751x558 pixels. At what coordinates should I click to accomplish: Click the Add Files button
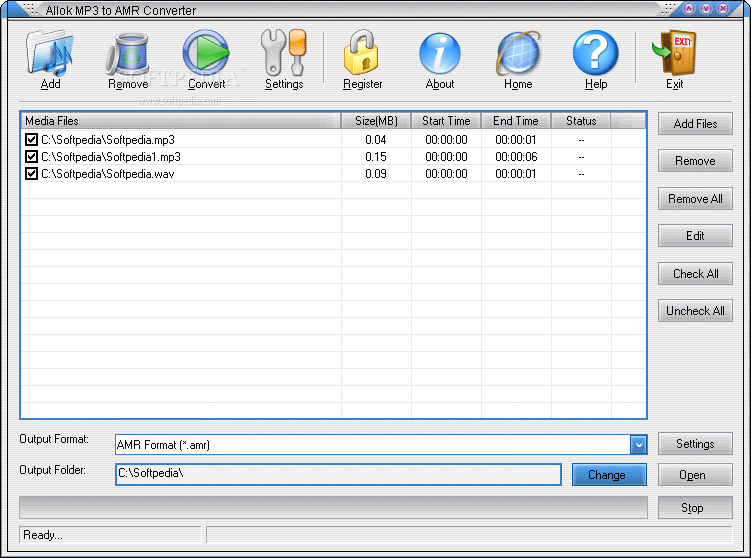pos(695,124)
